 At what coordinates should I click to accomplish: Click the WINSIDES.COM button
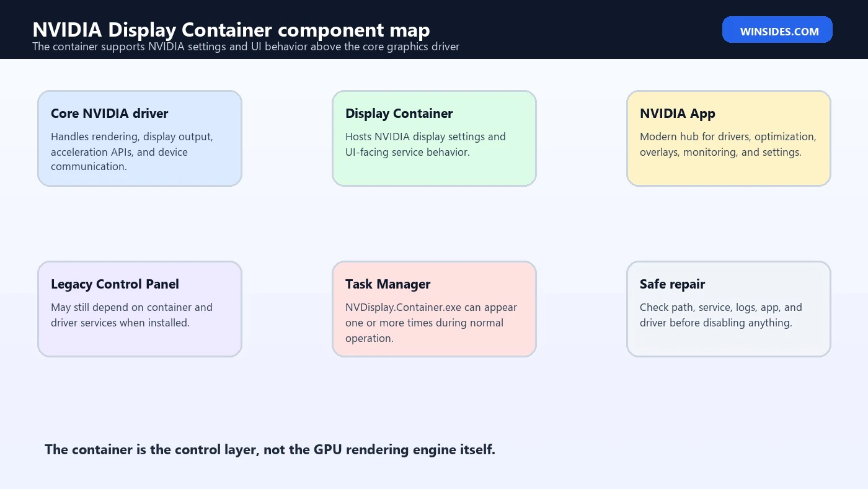[x=777, y=30]
